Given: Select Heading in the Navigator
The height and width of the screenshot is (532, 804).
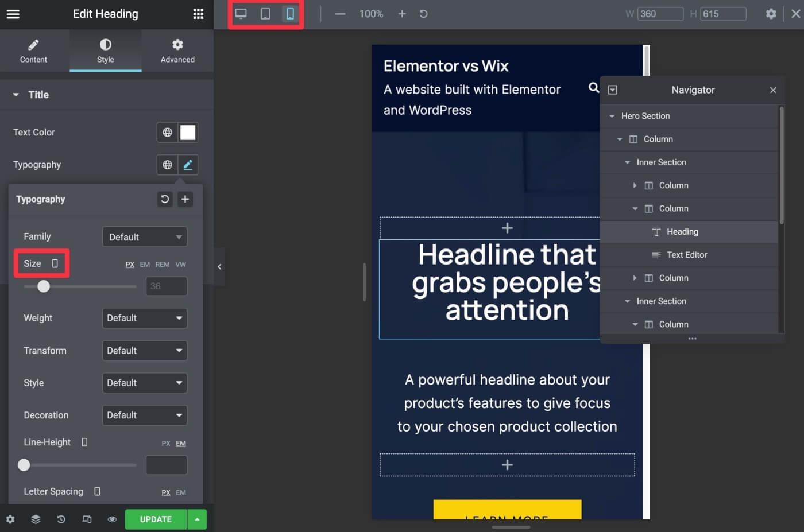Looking at the screenshot, I should tap(689, 232).
